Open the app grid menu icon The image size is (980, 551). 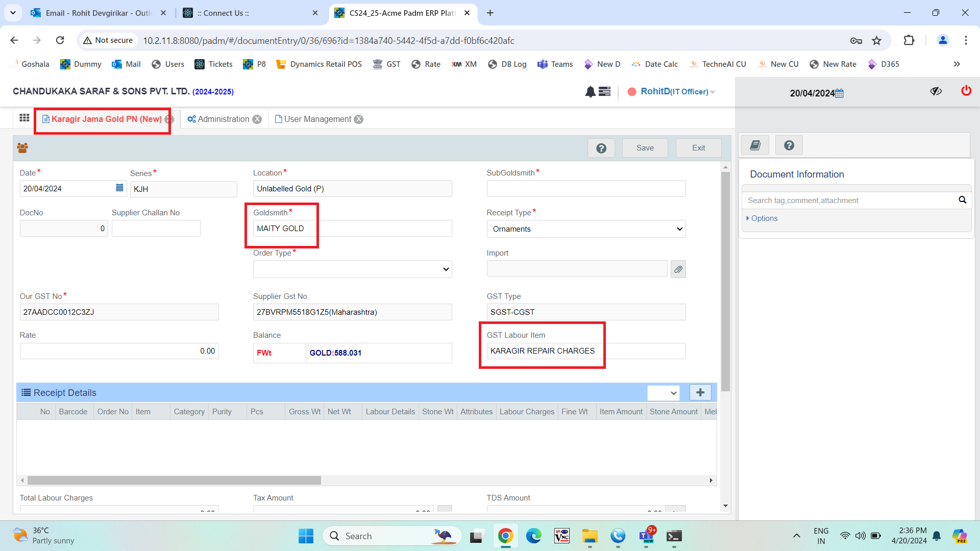point(24,118)
